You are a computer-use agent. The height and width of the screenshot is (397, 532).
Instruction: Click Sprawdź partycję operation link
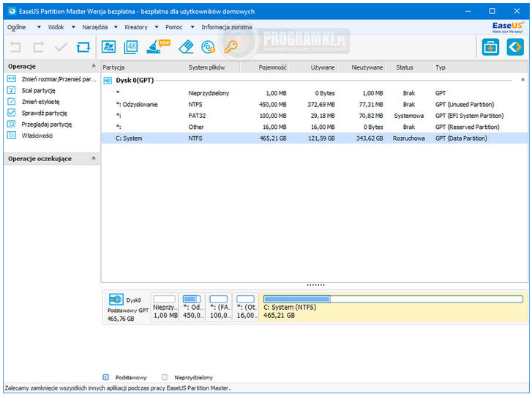(x=44, y=113)
